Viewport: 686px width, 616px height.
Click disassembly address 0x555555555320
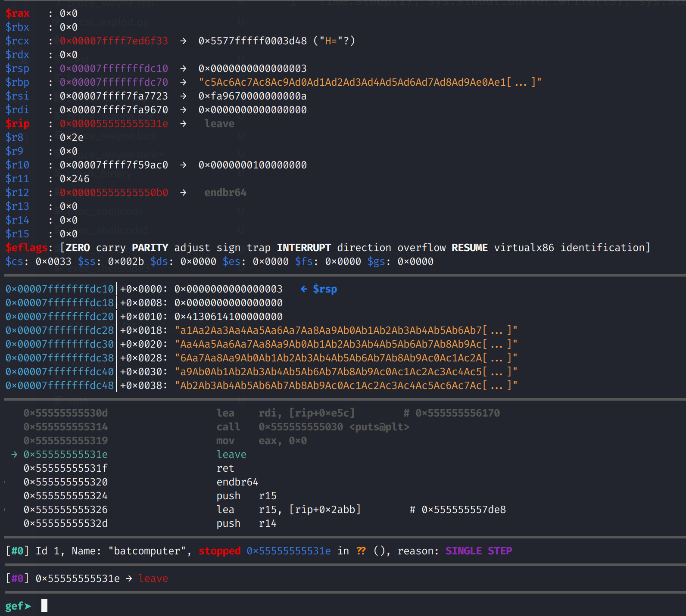point(65,482)
